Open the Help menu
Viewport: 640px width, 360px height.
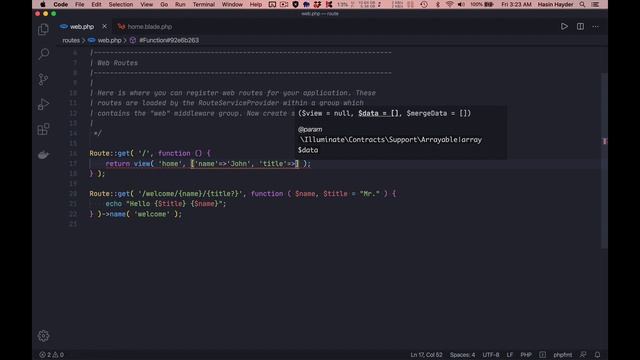point(256,4)
